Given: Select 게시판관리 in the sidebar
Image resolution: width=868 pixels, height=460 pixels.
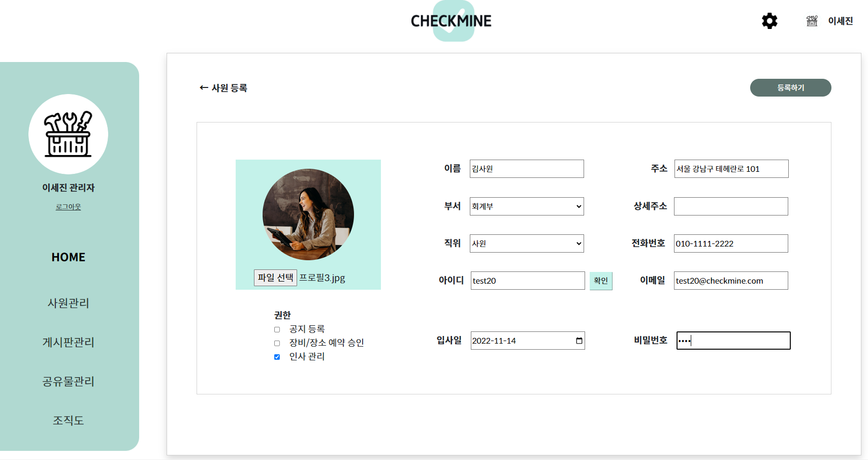Looking at the screenshot, I should 68,343.
